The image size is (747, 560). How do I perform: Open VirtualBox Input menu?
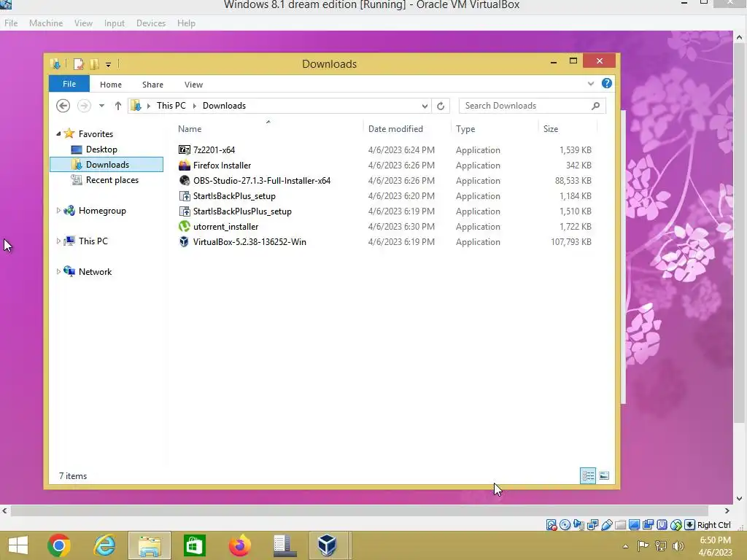pos(115,23)
